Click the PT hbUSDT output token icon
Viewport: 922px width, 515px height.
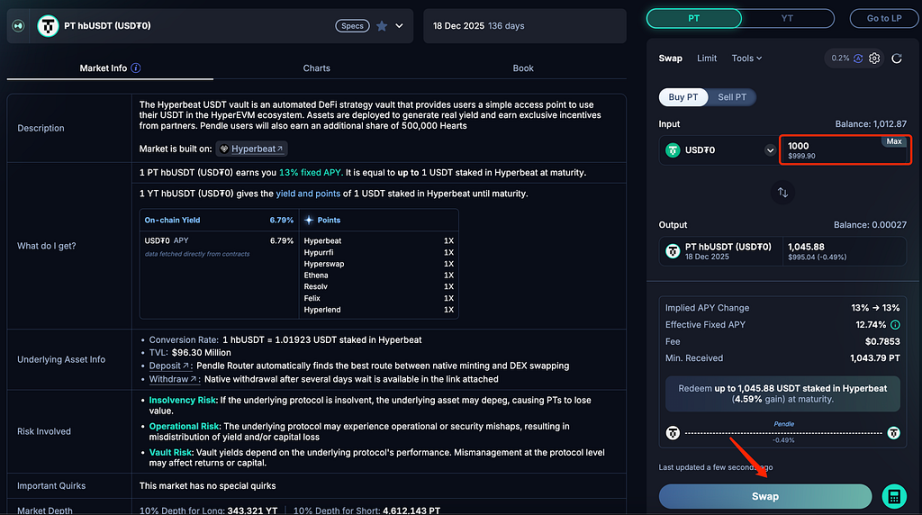point(673,251)
